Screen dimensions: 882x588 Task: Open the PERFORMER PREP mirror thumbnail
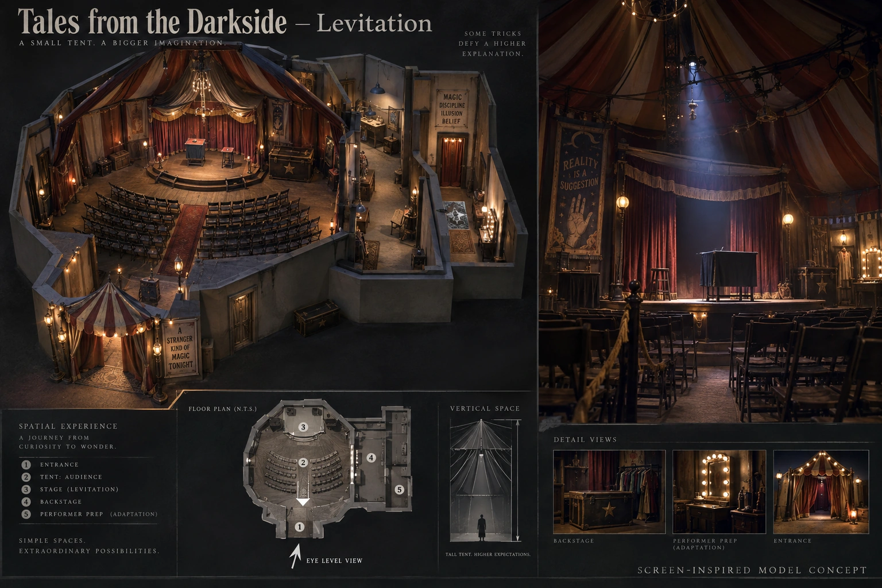click(719, 492)
